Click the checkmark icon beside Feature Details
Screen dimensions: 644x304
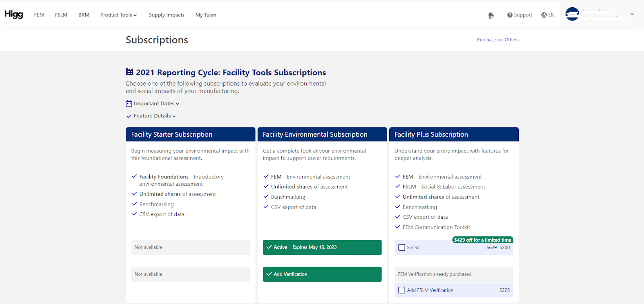[129, 116]
